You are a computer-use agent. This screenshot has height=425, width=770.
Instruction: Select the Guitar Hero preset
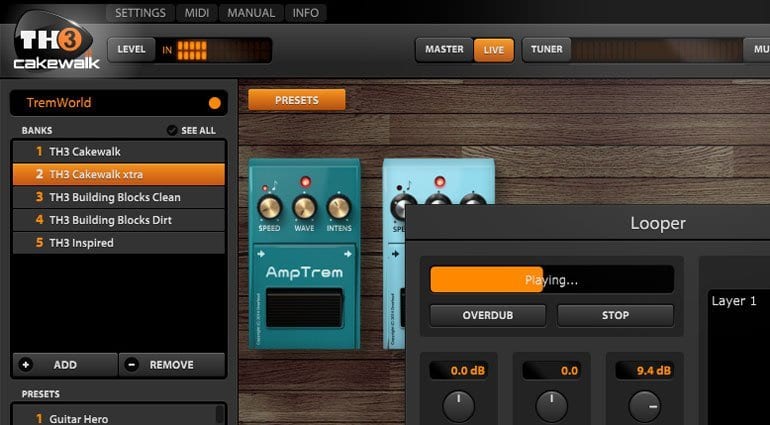[113, 417]
